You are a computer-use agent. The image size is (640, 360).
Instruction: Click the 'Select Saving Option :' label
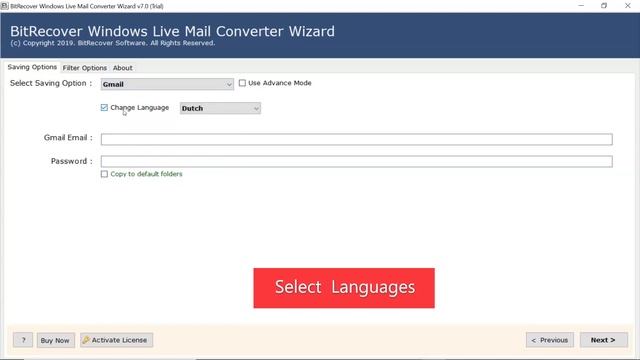51,83
